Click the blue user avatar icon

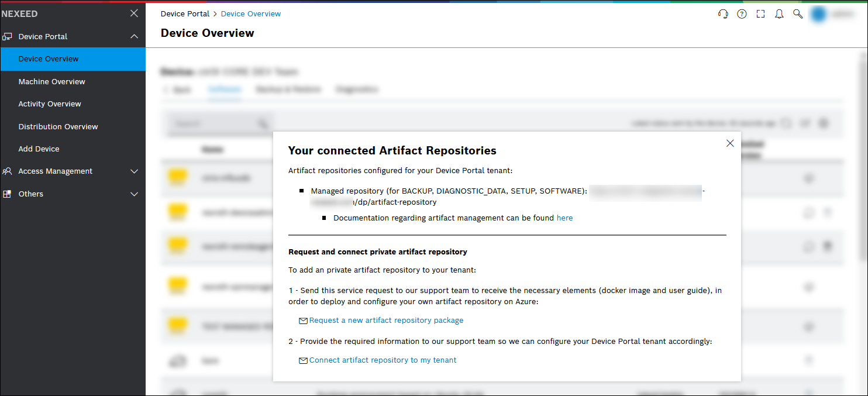[x=818, y=13]
